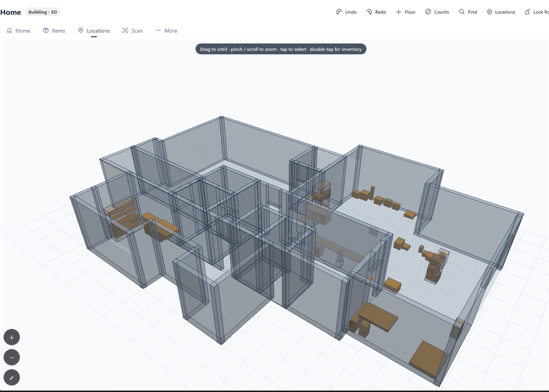Zoom out with the minus button

pos(12,358)
